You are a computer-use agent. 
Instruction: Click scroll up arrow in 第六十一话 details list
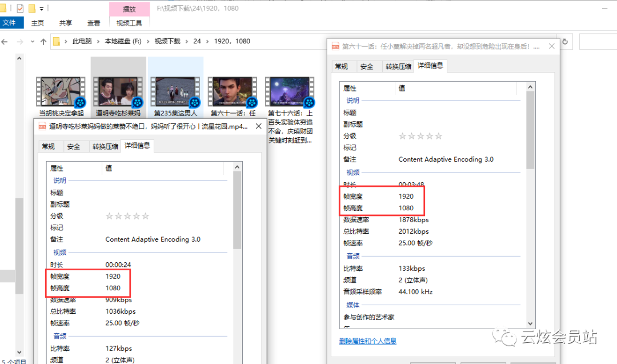pyautogui.click(x=530, y=87)
